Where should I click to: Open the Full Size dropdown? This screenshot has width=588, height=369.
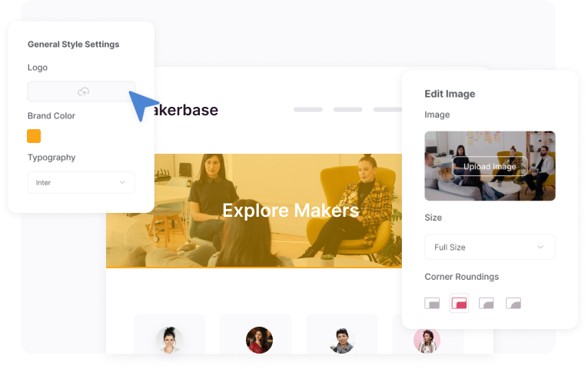pyautogui.click(x=490, y=247)
